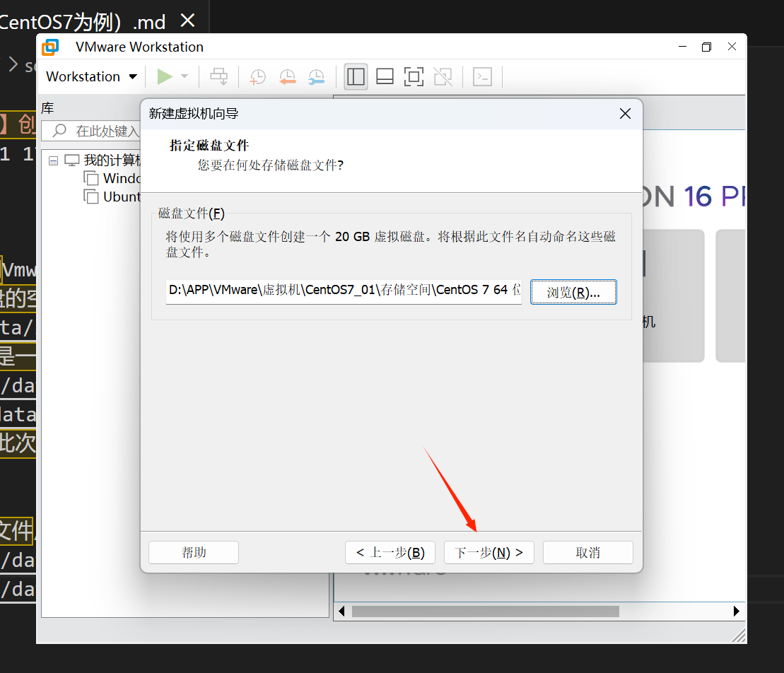Viewport: 784px width, 673px height.
Task: Open the power options dropdown arrow
Action: click(185, 76)
